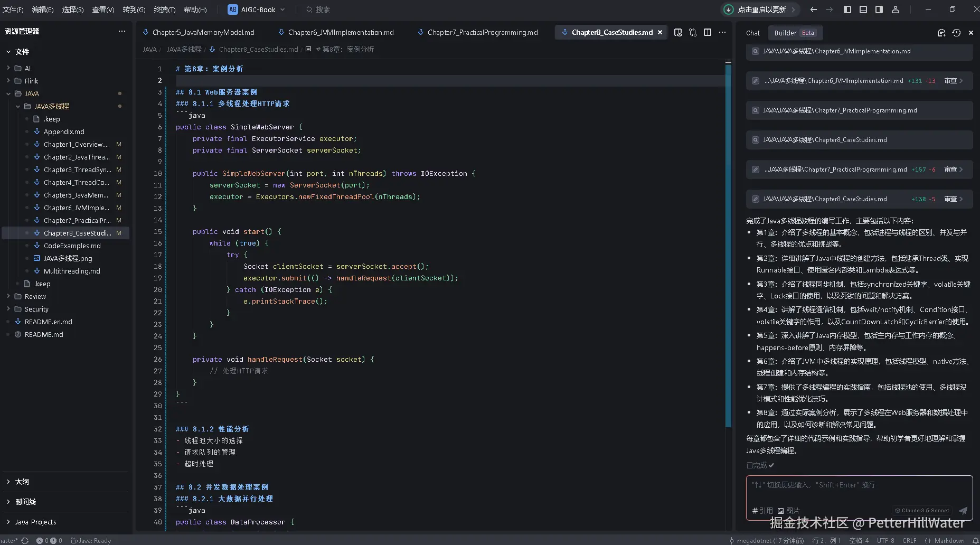Expand the 大纲 outline section

pos(22,482)
